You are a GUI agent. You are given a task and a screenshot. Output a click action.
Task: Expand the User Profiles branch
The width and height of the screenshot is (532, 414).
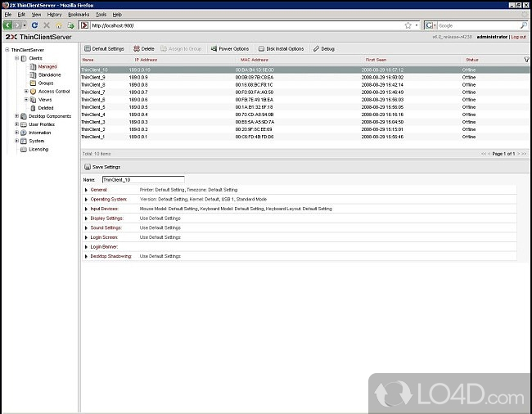16,124
